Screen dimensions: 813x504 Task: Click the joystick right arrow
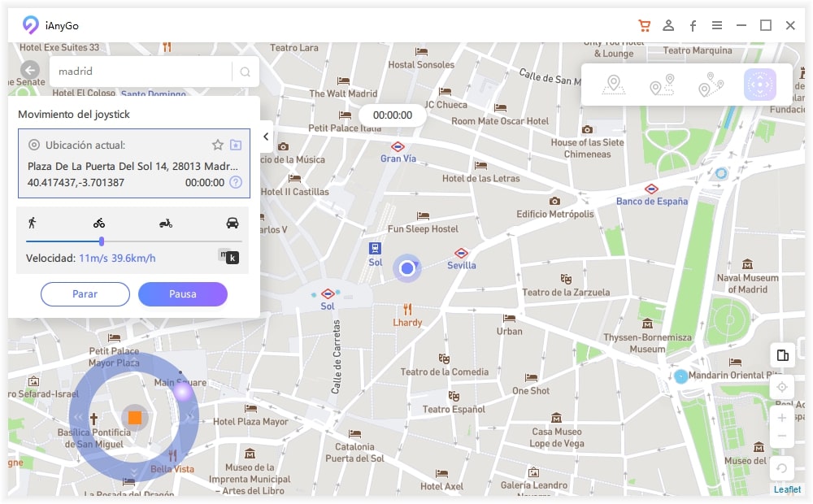pos(189,417)
